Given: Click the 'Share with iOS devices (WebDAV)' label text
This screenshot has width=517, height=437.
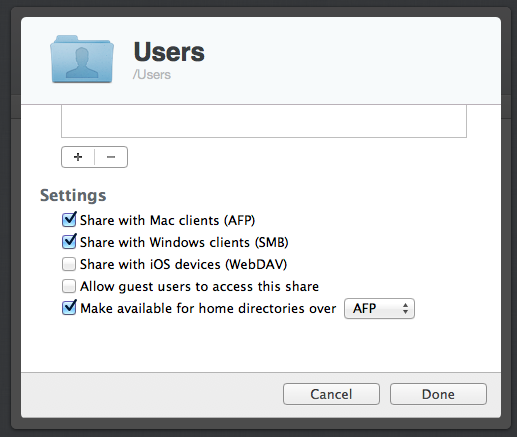Looking at the screenshot, I should pyautogui.click(x=183, y=264).
